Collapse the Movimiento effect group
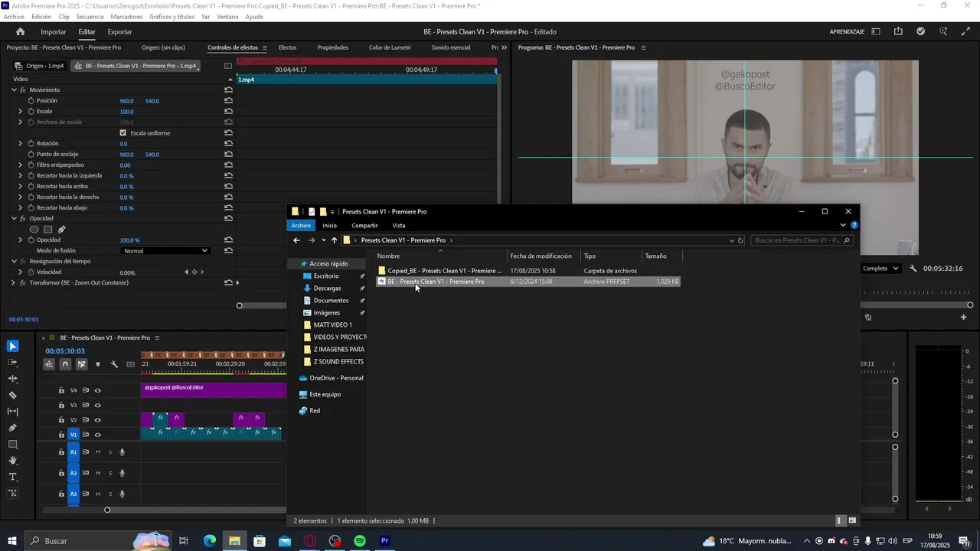 tap(13, 90)
